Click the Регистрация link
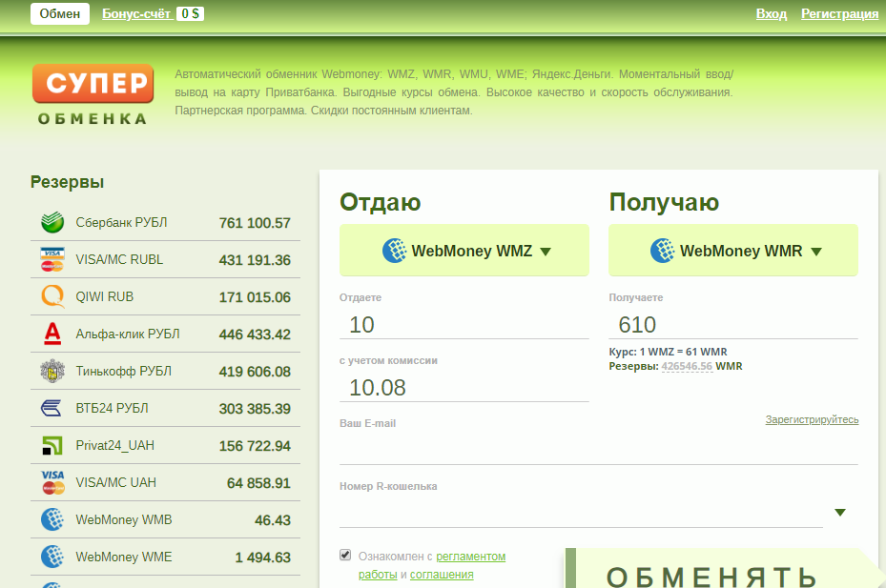The image size is (886, 588). [x=839, y=13]
